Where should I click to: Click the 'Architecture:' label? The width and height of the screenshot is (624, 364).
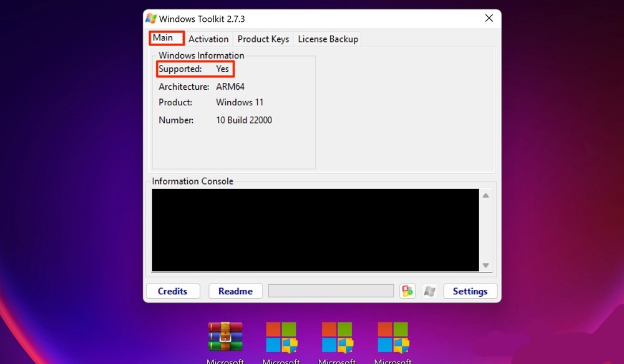coord(184,87)
